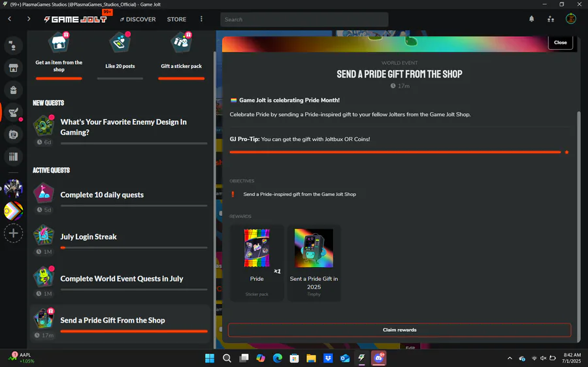
Task: Click the 'Sent a Pride Gift in 2025' trophy
Action: 314,263
